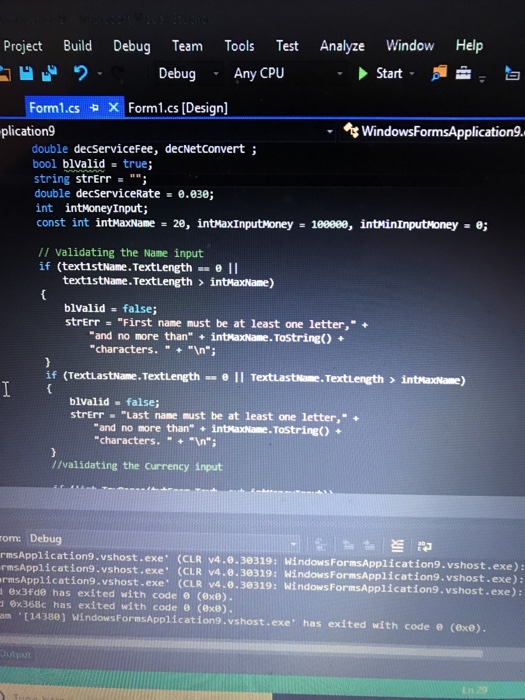Click the Start debugging button label
Viewport: 525px width, 700px height.
coord(389,73)
